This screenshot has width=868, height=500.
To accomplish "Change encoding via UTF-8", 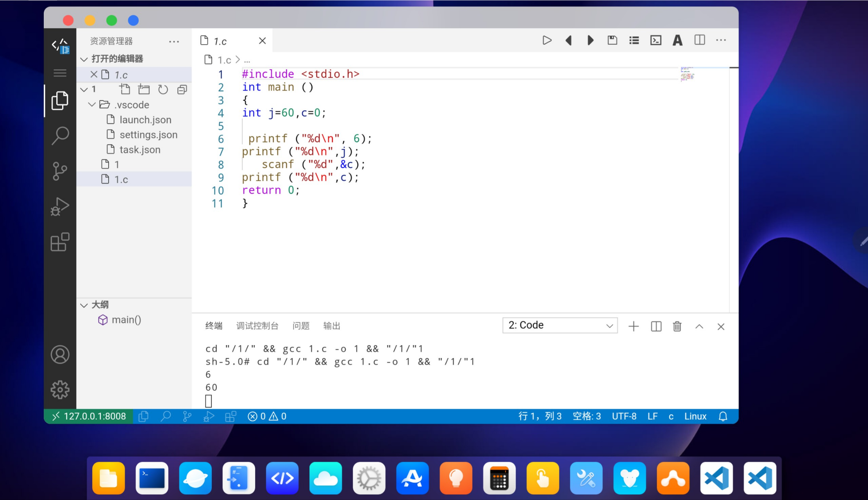I will [624, 416].
